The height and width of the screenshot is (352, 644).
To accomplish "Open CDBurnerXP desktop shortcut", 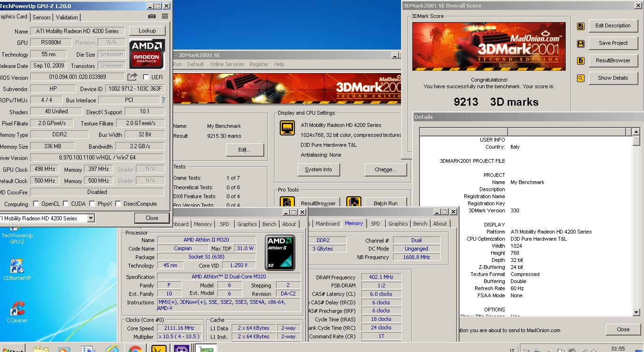I will tap(17, 269).
